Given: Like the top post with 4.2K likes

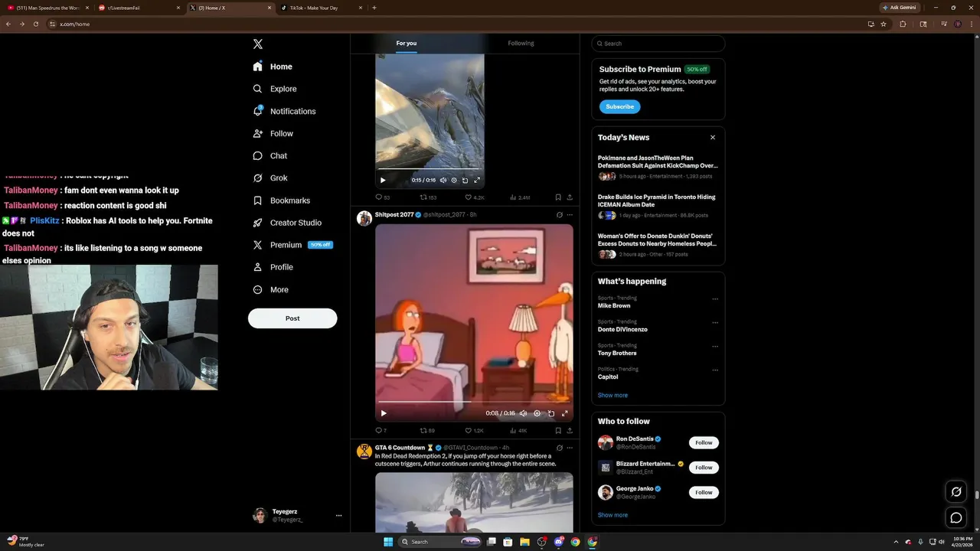Looking at the screenshot, I should 475,197.
